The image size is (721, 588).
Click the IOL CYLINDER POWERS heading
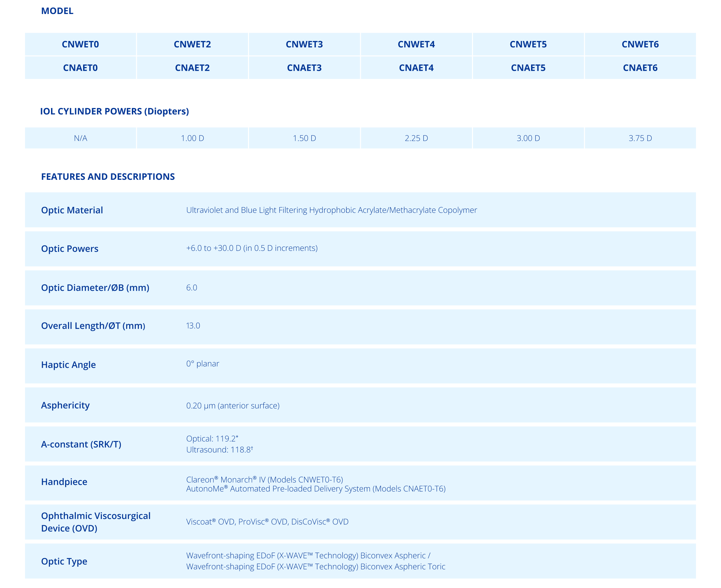coord(114,111)
